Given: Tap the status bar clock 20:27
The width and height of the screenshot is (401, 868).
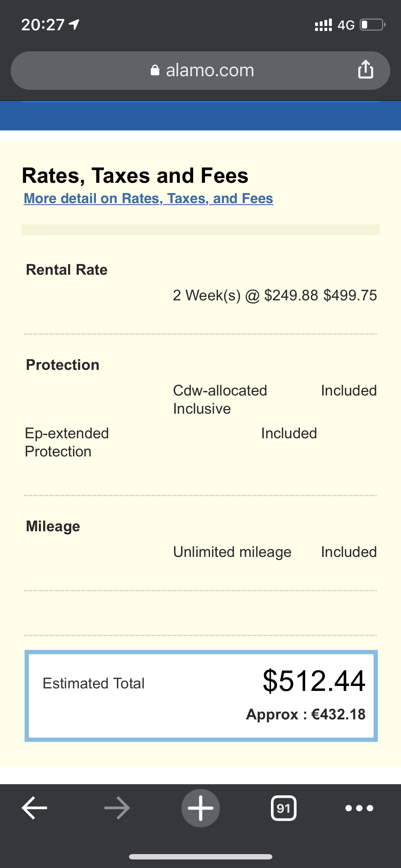Looking at the screenshot, I should coord(43,25).
